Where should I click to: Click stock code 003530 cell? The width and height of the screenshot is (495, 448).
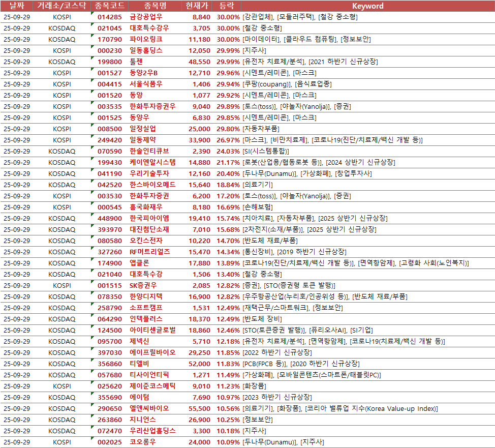(110, 196)
